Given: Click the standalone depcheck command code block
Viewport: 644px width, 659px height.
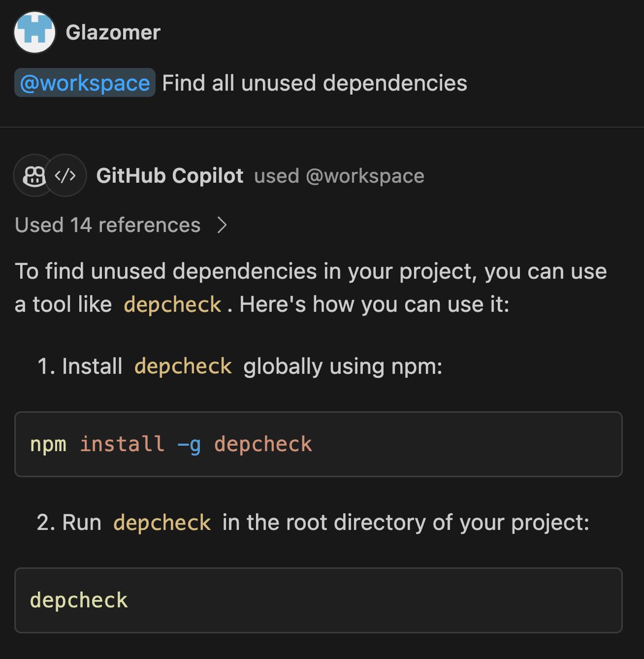Looking at the screenshot, I should click(x=319, y=600).
